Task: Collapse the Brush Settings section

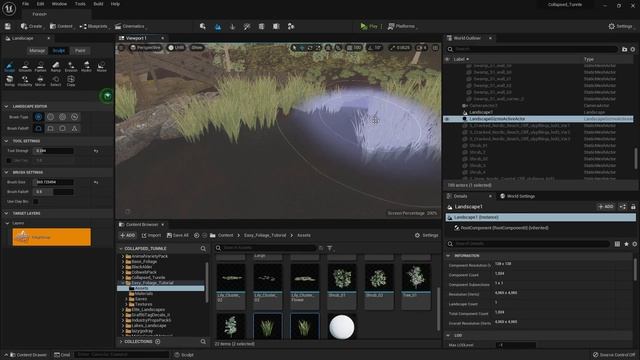Action: (x=6, y=172)
